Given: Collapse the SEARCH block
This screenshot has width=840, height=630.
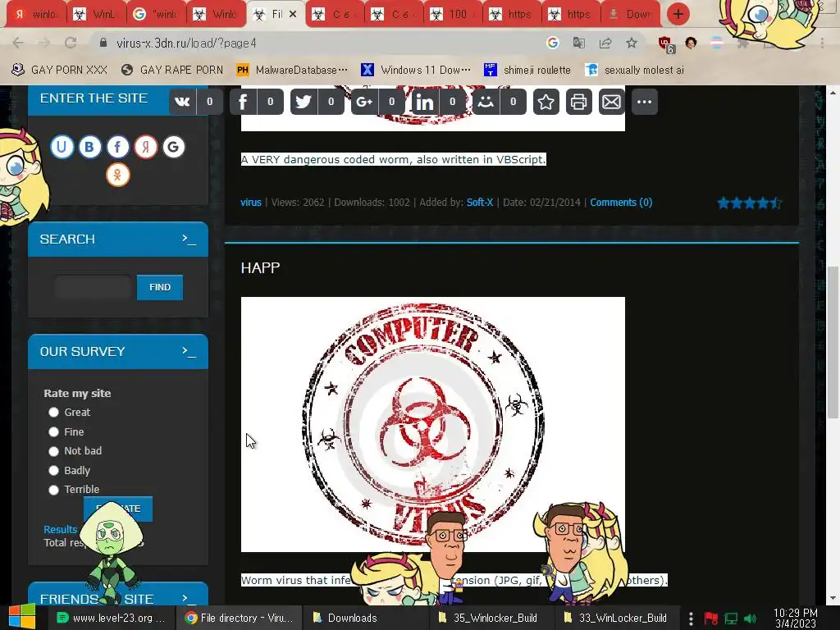Looking at the screenshot, I should click(189, 239).
